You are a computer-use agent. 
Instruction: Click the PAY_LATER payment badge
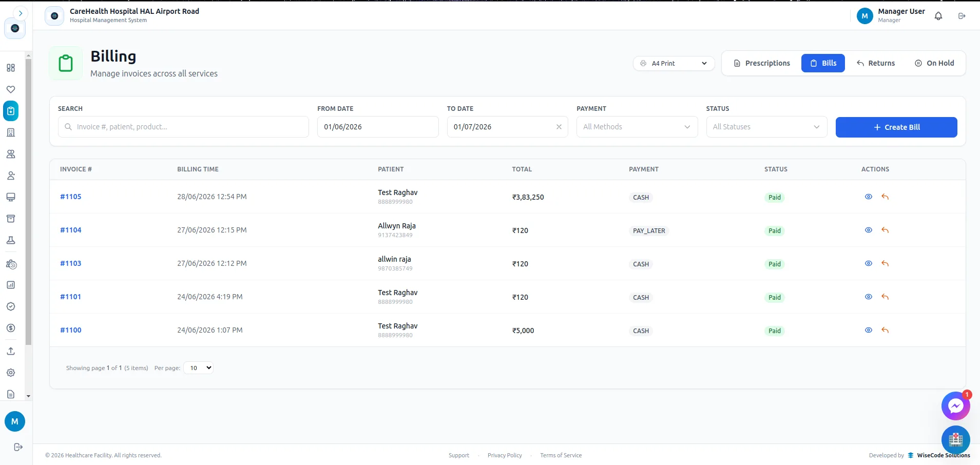coord(649,231)
